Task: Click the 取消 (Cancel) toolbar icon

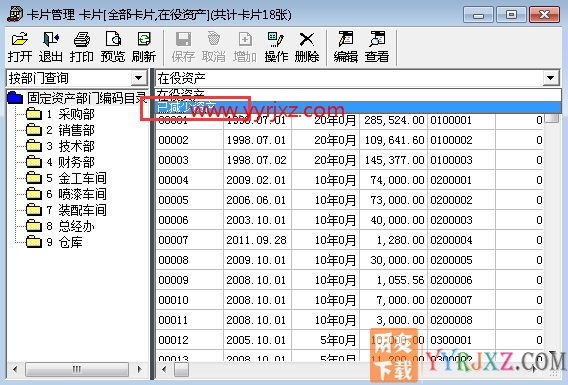Action: (x=214, y=48)
